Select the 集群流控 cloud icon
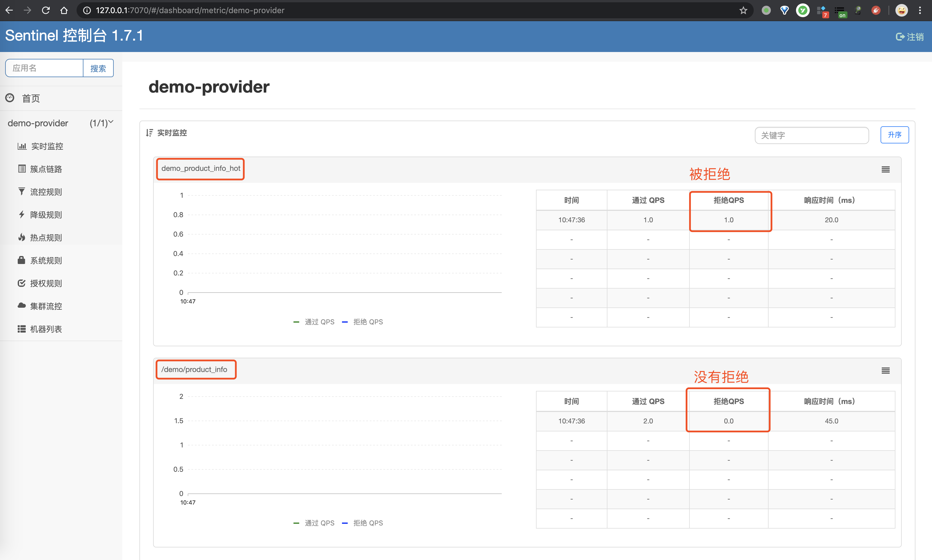This screenshot has width=932, height=560. pos(21,306)
